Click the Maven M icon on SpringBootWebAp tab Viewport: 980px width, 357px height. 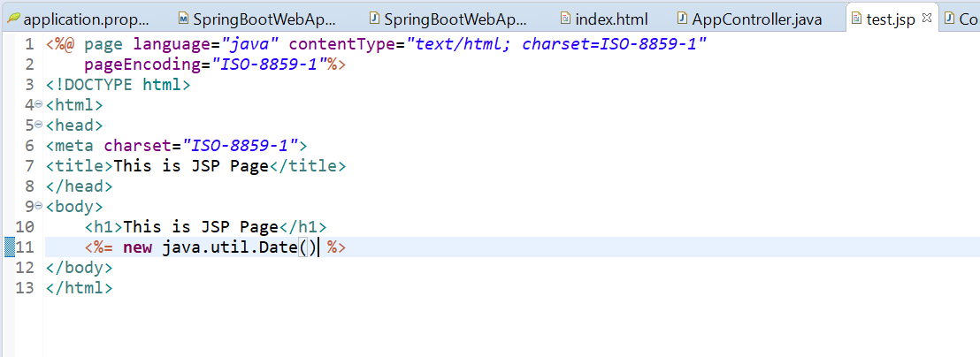pos(183,19)
